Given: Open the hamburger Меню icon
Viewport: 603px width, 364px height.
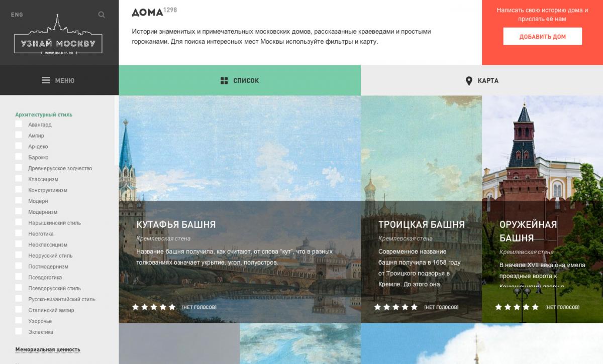Looking at the screenshot, I should 46,80.
